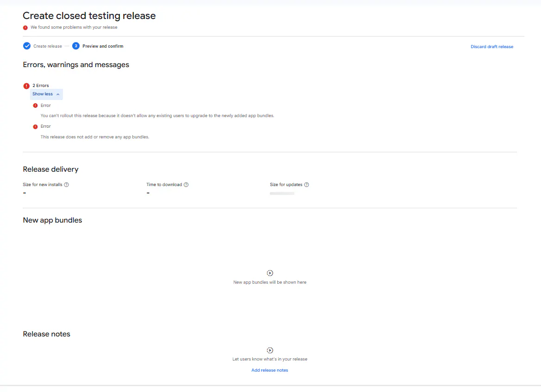This screenshot has height=392, width=541.
Task: Click the 'We found some problems with your release' notice
Action: tap(74, 27)
